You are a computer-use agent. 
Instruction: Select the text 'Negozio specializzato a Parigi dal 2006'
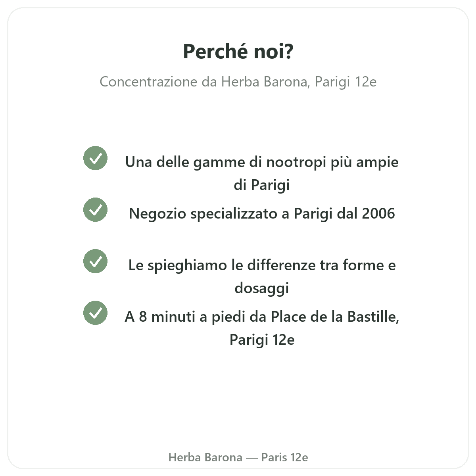coord(262,213)
